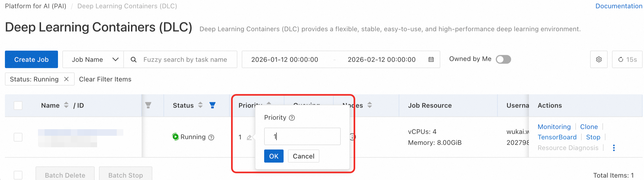This screenshot has height=180, width=644.
Task: Open the date range calendar icon
Action: pos(431,59)
